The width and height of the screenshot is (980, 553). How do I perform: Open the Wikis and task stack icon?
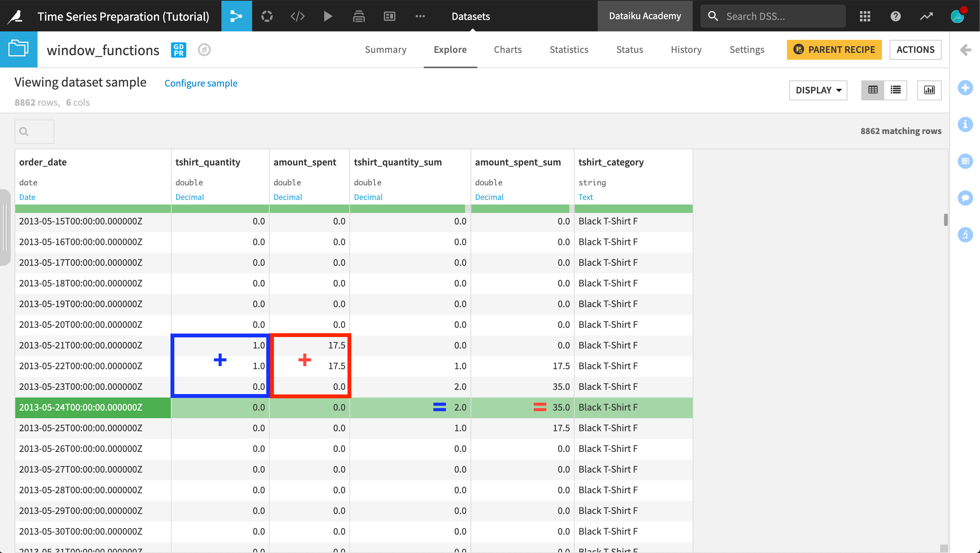359,16
